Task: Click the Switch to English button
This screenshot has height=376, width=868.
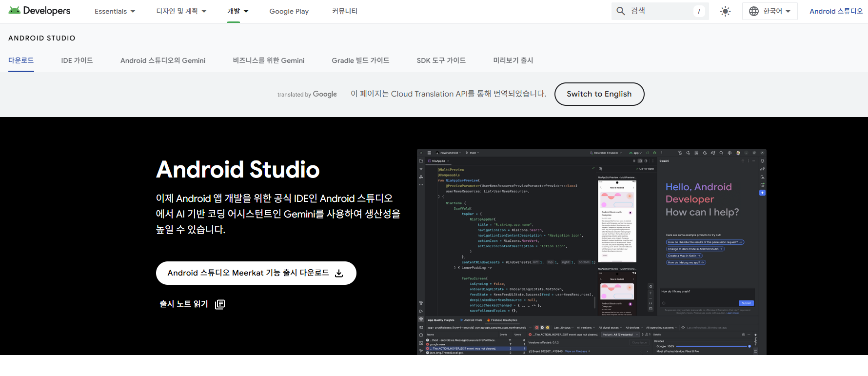Action: (599, 94)
